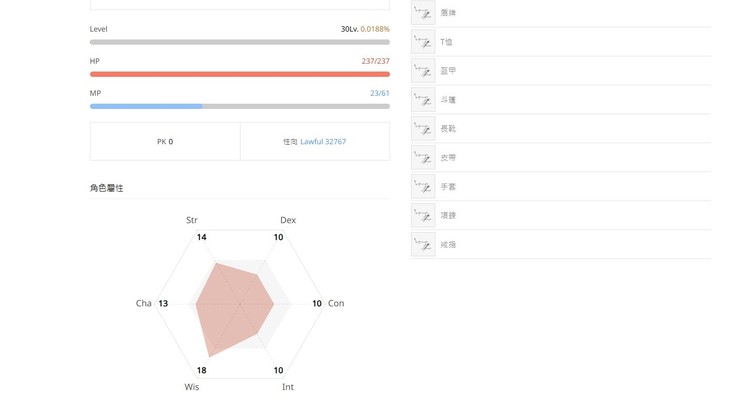
Task: Open the 項鍊 (necklace) slot icon
Action: coord(423,216)
